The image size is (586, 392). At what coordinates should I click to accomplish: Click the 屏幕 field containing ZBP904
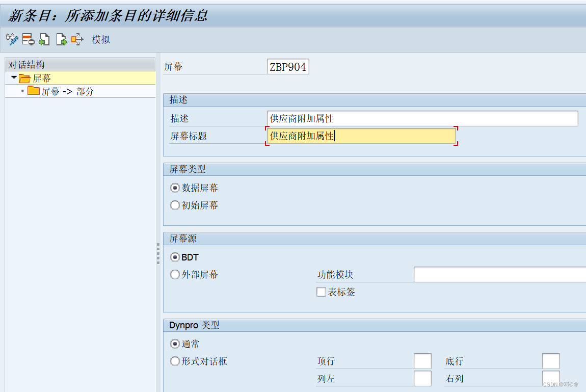(x=288, y=67)
